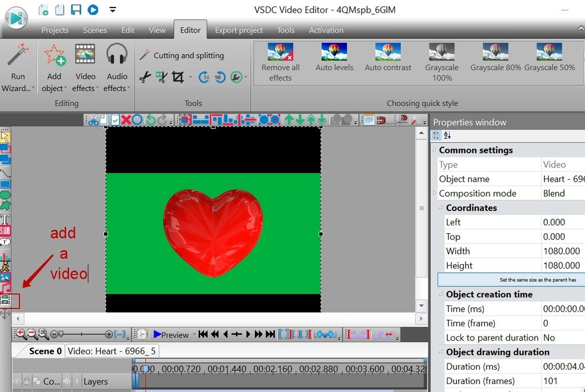
Task: Click the save project icon
Action: pos(76,10)
